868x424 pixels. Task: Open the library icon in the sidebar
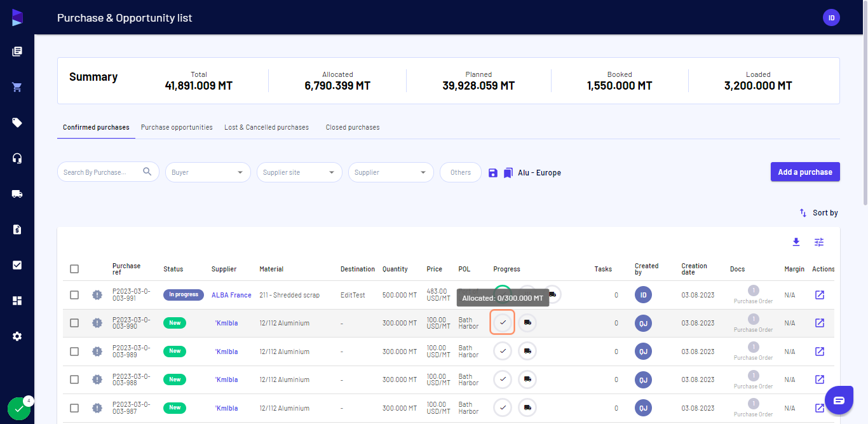click(x=17, y=51)
